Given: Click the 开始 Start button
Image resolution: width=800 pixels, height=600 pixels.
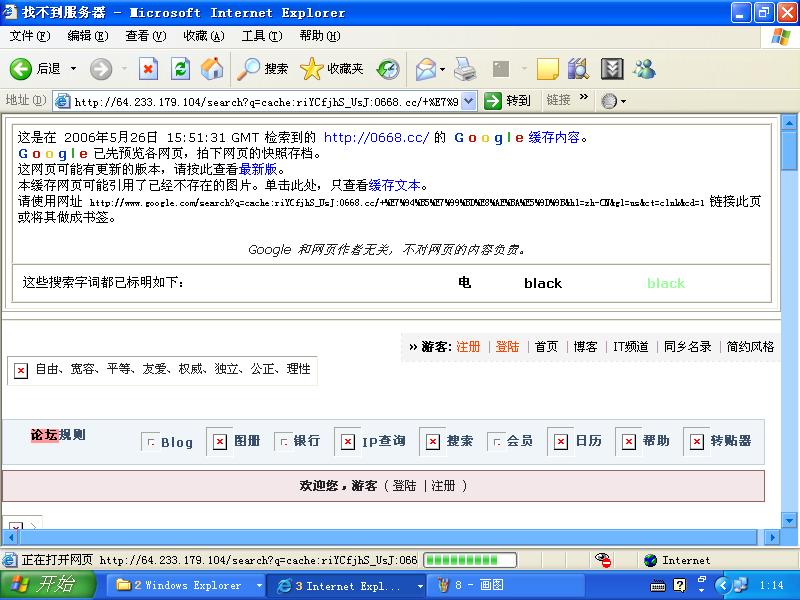Looking at the screenshot, I should (48, 585).
